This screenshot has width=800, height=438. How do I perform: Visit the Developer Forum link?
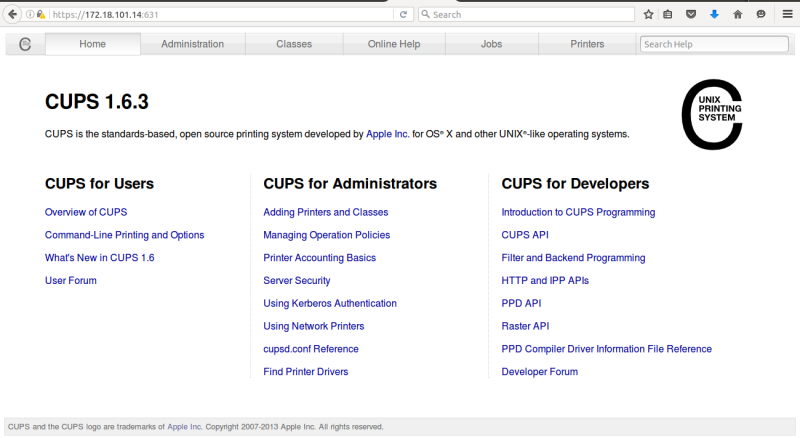[539, 372]
